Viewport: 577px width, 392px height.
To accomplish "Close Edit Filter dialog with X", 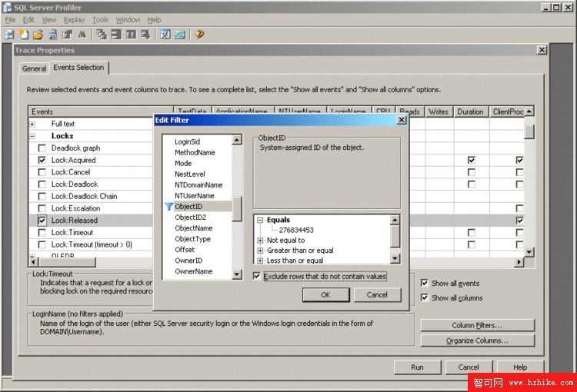I will point(402,120).
